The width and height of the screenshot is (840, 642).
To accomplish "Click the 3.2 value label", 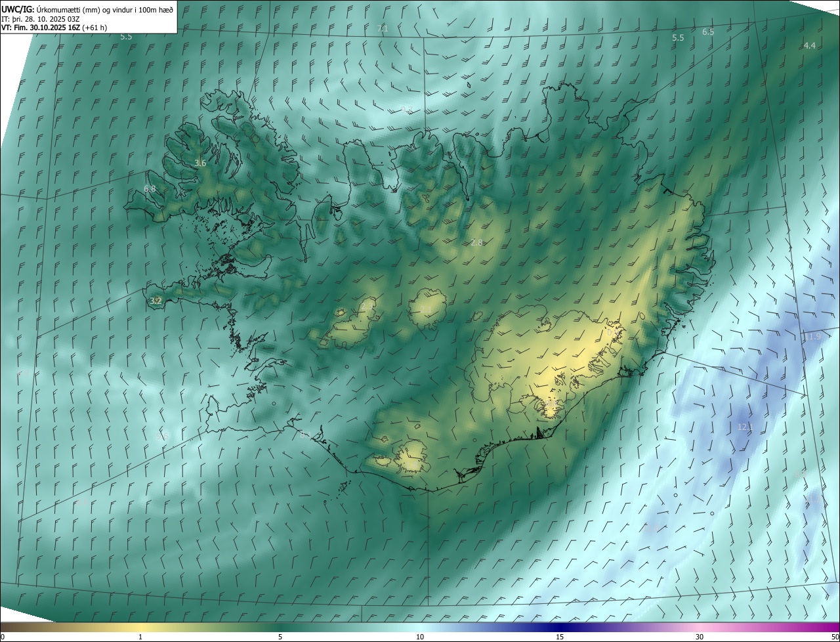I will (x=156, y=301).
